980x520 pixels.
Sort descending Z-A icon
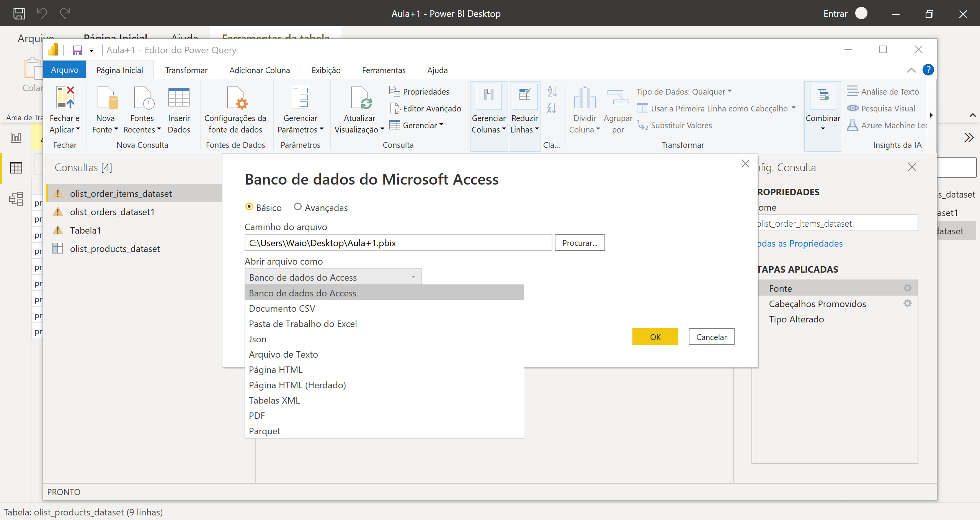coord(552,108)
